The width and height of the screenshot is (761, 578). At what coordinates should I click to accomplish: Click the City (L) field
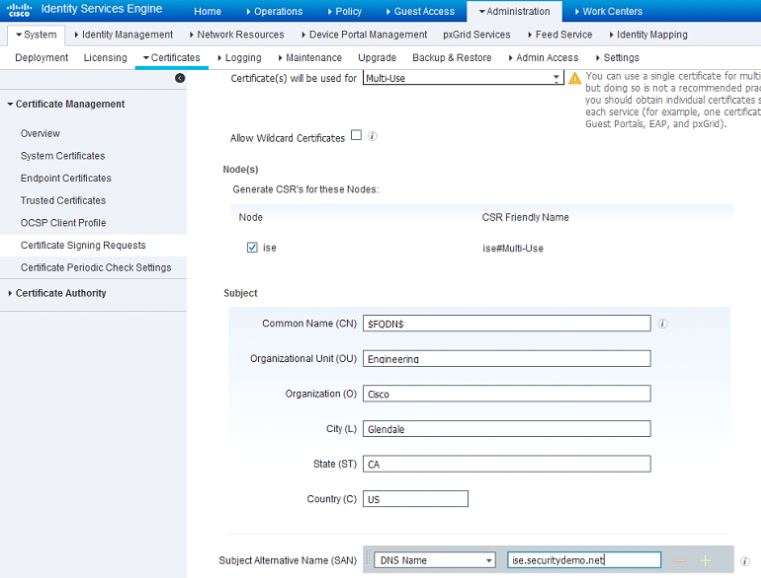click(x=507, y=429)
